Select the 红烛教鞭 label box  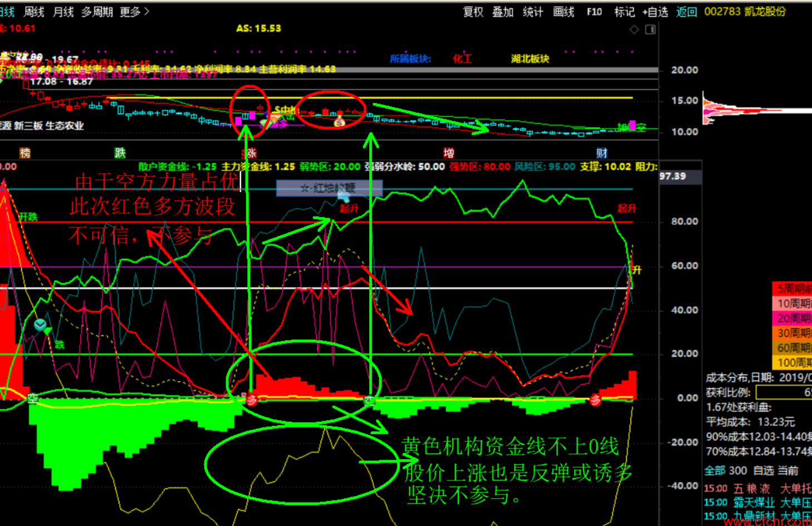[329, 188]
